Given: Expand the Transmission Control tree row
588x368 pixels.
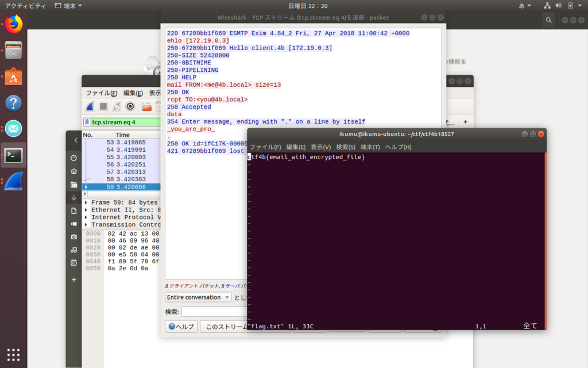Looking at the screenshot, I should point(86,225).
